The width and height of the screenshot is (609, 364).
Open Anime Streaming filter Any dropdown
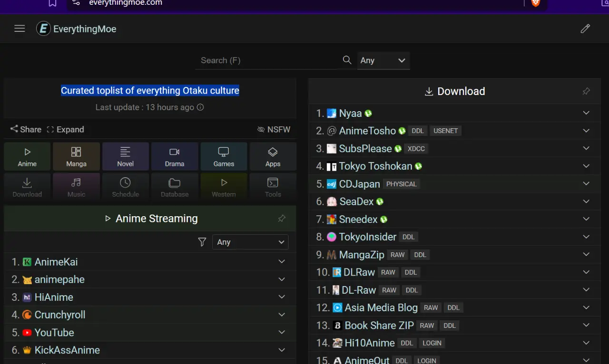coord(250,242)
